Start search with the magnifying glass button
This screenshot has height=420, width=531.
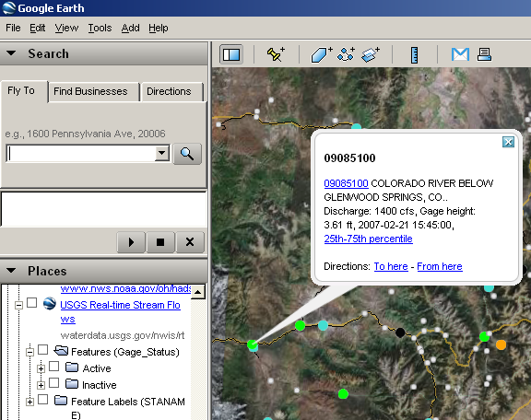pos(187,154)
